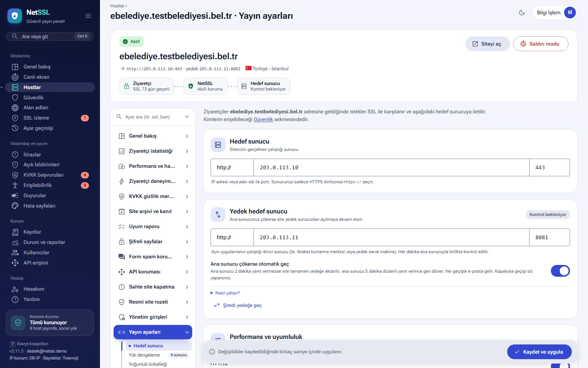Collapse the Yayın ayarları section chevron
The width and height of the screenshot is (588, 368).
tap(187, 332)
